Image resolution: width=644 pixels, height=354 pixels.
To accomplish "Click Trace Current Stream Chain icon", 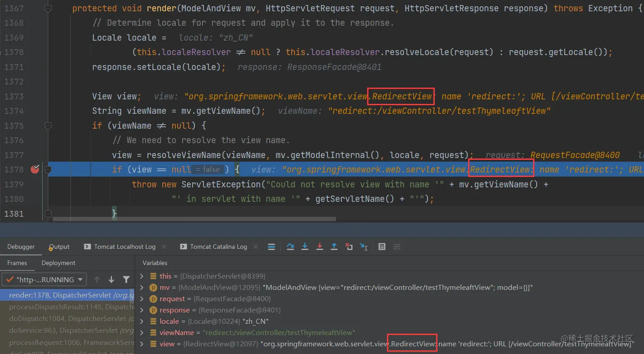I will click(397, 247).
